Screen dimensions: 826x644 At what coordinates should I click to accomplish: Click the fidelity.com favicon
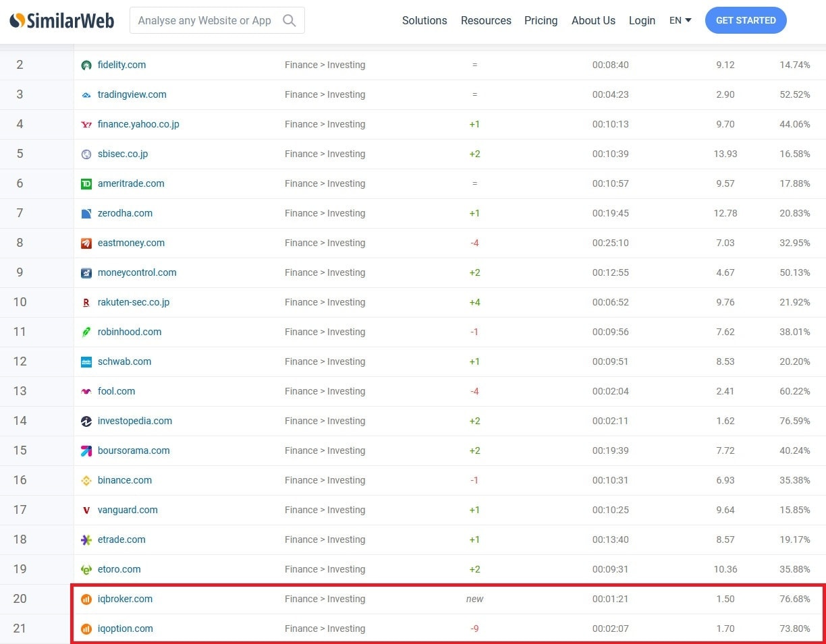[86, 65]
